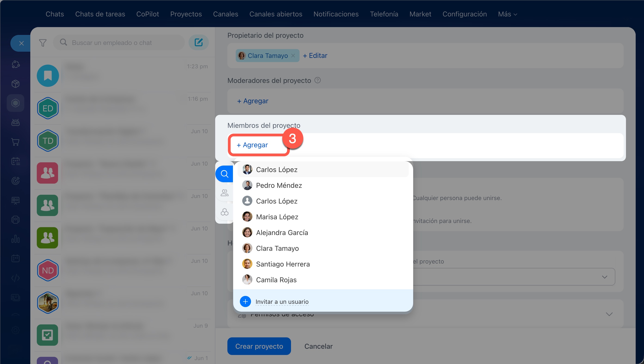
Task: Go to the Telefonía tab
Action: tap(384, 14)
